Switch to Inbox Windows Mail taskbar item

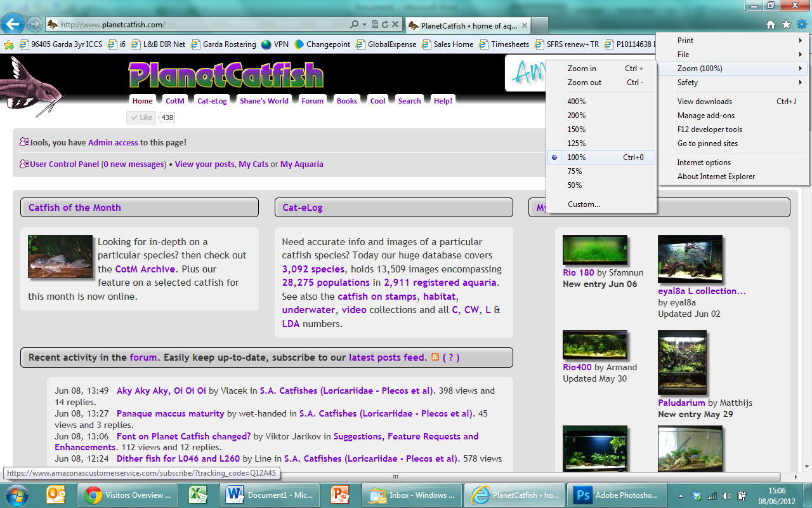(412, 495)
